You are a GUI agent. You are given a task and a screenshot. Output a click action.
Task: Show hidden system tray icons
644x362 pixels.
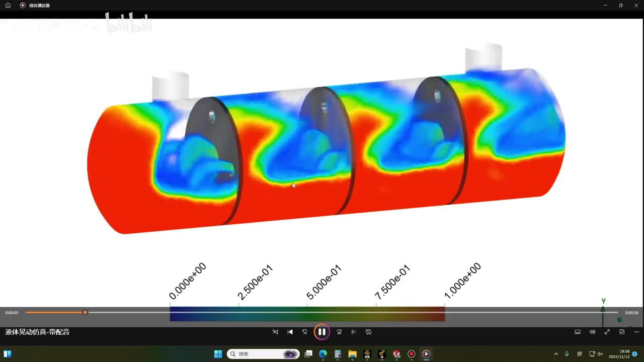[x=556, y=354]
